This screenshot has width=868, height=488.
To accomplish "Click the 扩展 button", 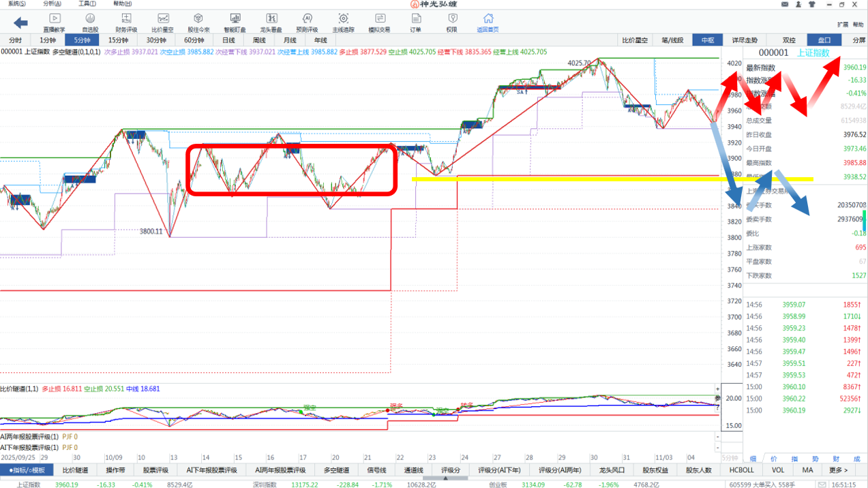I will coord(843,24).
